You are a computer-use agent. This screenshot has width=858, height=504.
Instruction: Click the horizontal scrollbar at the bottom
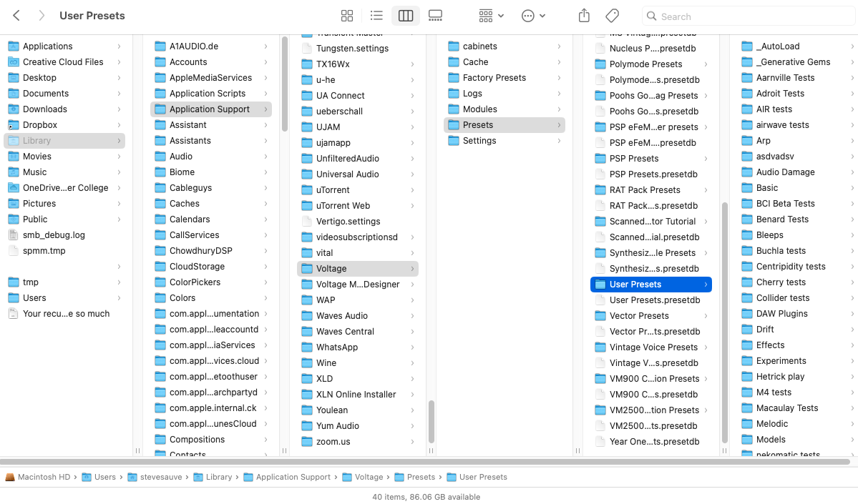[x=426, y=462]
